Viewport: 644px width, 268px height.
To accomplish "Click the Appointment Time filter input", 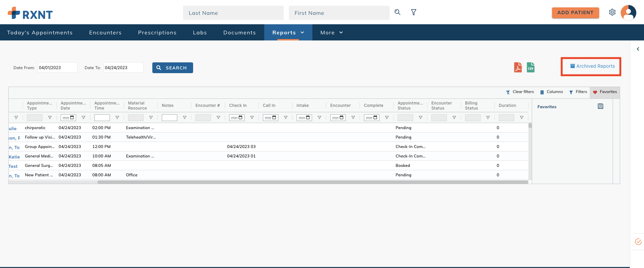I will [x=102, y=118].
